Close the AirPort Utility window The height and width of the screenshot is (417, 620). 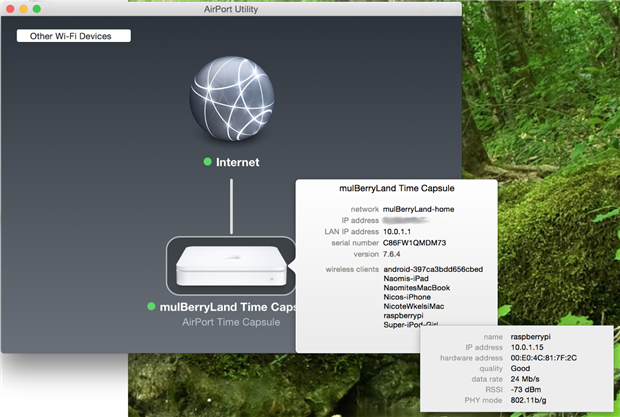(10, 9)
